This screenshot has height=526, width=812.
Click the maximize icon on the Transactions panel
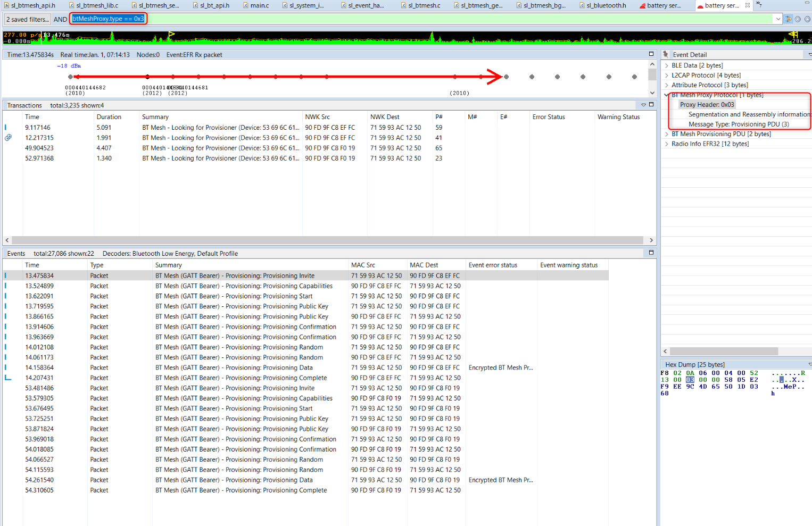point(651,104)
